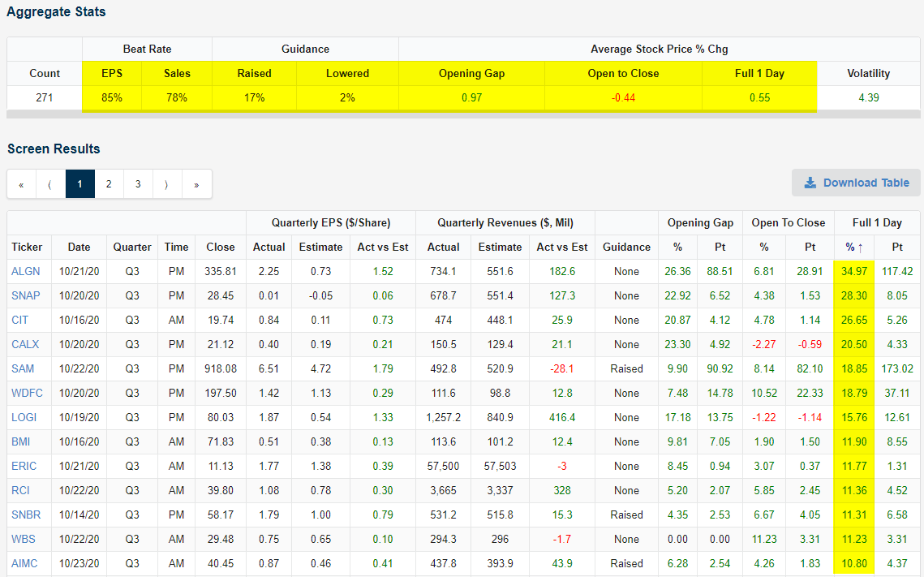Image resolution: width=924 pixels, height=577 pixels.
Task: Click the Time column header
Action: point(176,247)
